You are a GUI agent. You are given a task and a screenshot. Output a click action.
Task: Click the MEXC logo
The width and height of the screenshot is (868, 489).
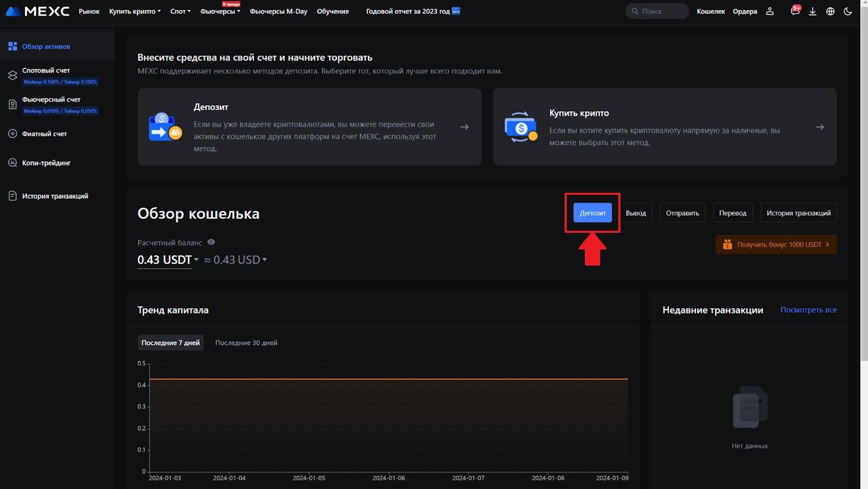tap(37, 11)
